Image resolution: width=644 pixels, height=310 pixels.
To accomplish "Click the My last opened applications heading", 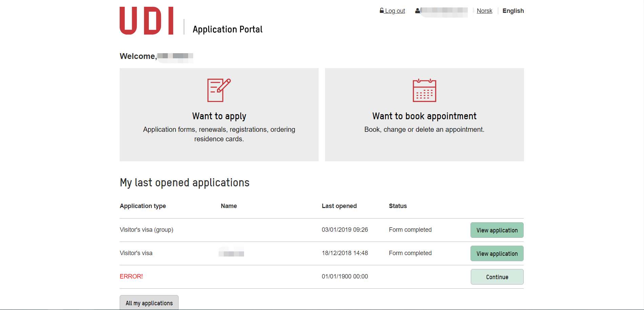I will click(x=185, y=183).
